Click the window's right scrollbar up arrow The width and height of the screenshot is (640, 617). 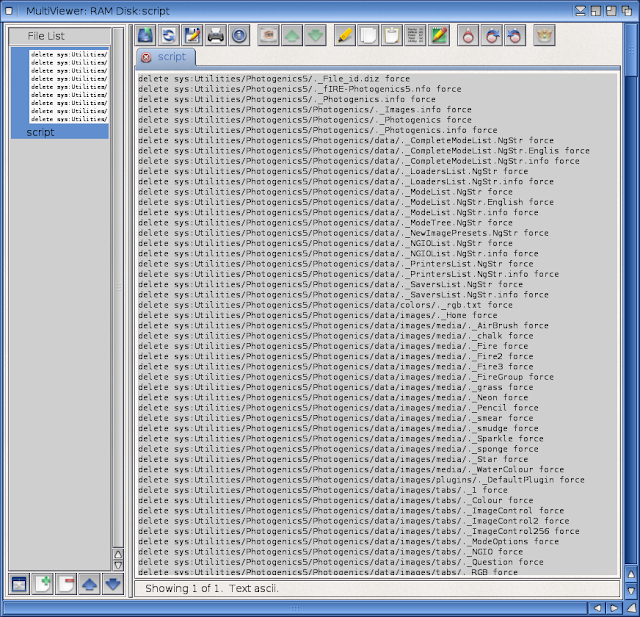coord(631,575)
